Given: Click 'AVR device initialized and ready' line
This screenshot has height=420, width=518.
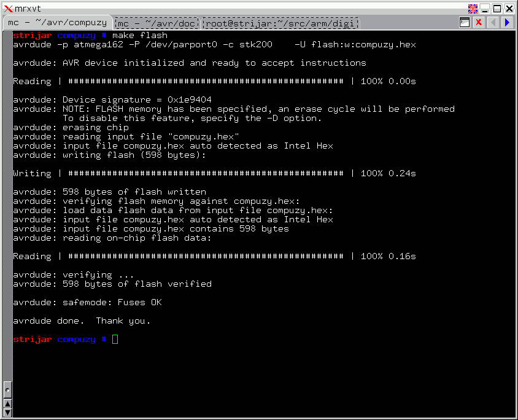Looking at the screenshot, I should 190,63.
